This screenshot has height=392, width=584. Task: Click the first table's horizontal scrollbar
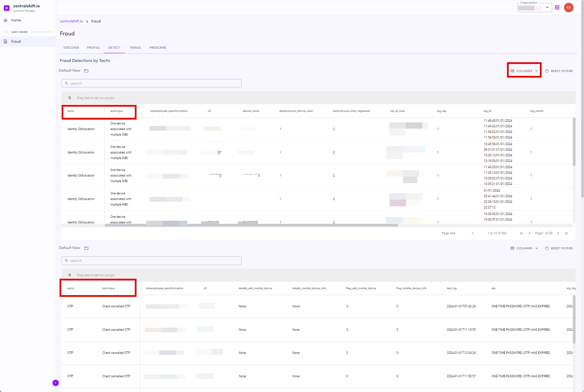pyautogui.click(x=251, y=225)
